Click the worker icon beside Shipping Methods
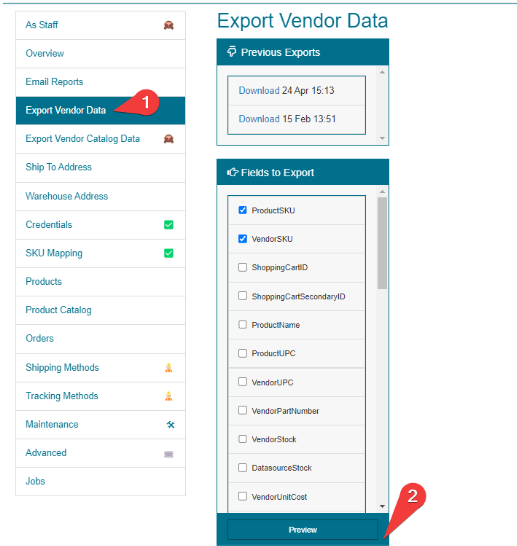This screenshot has height=546, width=517. pyautogui.click(x=169, y=368)
